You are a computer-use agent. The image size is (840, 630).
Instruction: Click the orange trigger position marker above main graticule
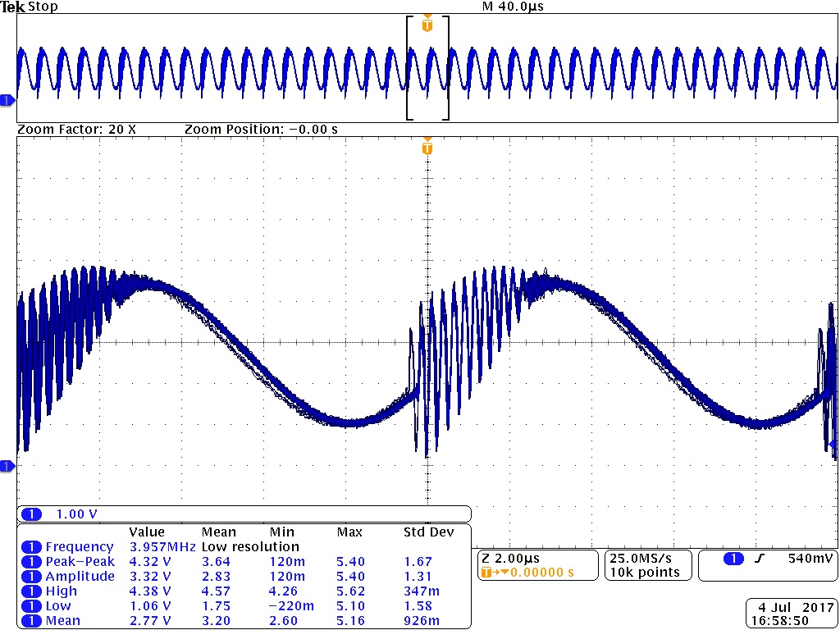(427, 148)
